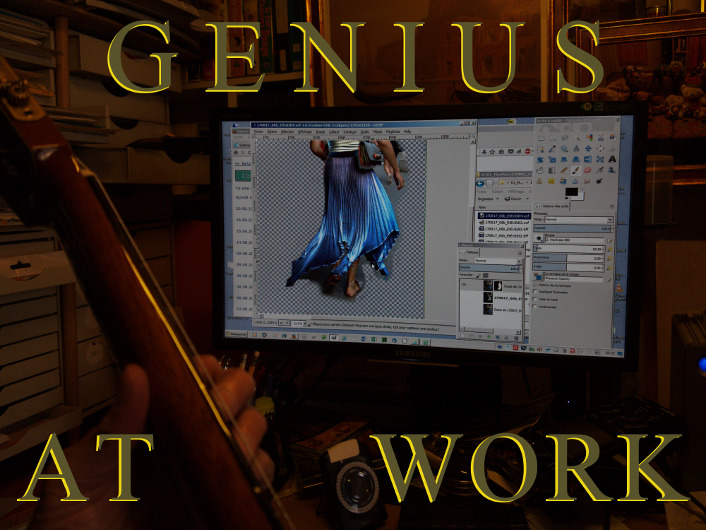The image size is (706, 530).
Task: Select the Paintbrush tool
Action: pyautogui.click(x=576, y=170)
